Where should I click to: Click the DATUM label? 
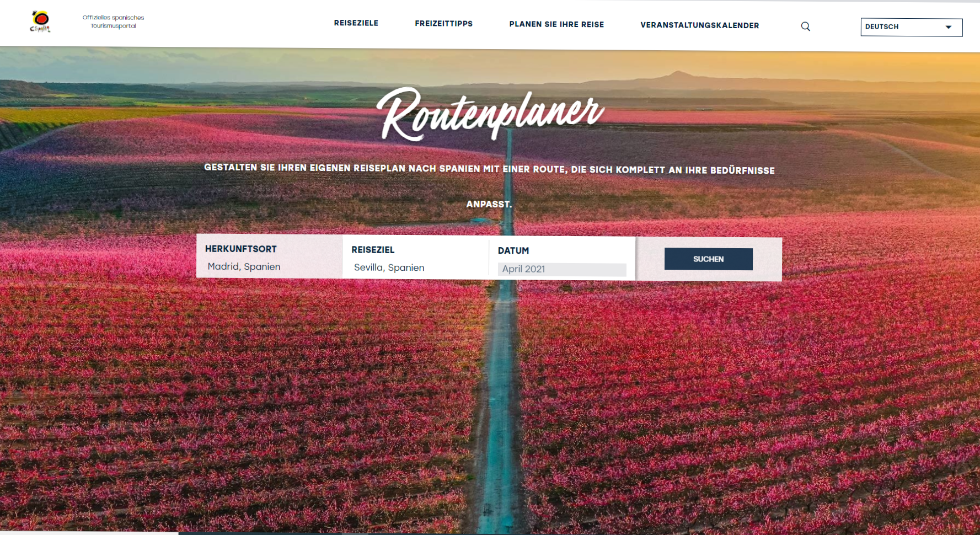tap(513, 250)
